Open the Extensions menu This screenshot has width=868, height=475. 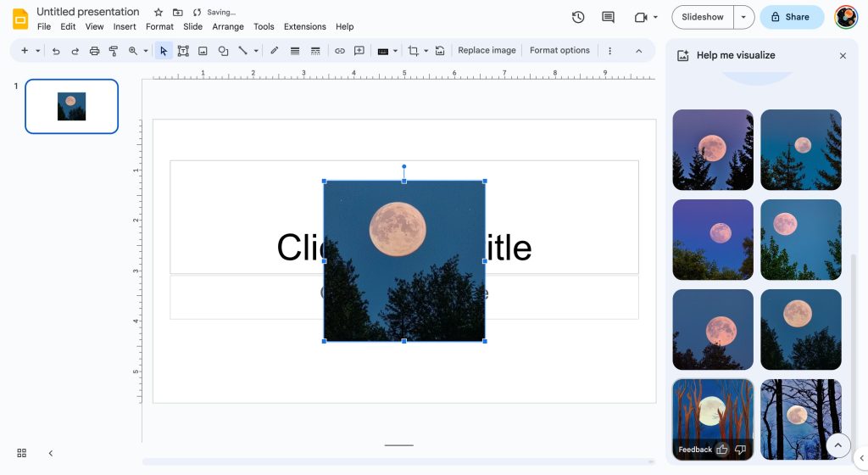tap(305, 27)
